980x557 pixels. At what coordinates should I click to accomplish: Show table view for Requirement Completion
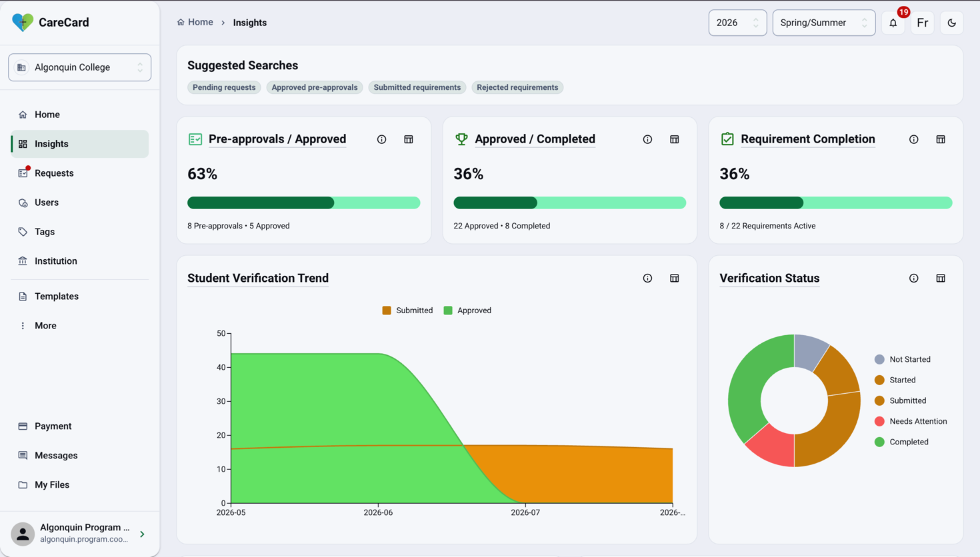941,139
